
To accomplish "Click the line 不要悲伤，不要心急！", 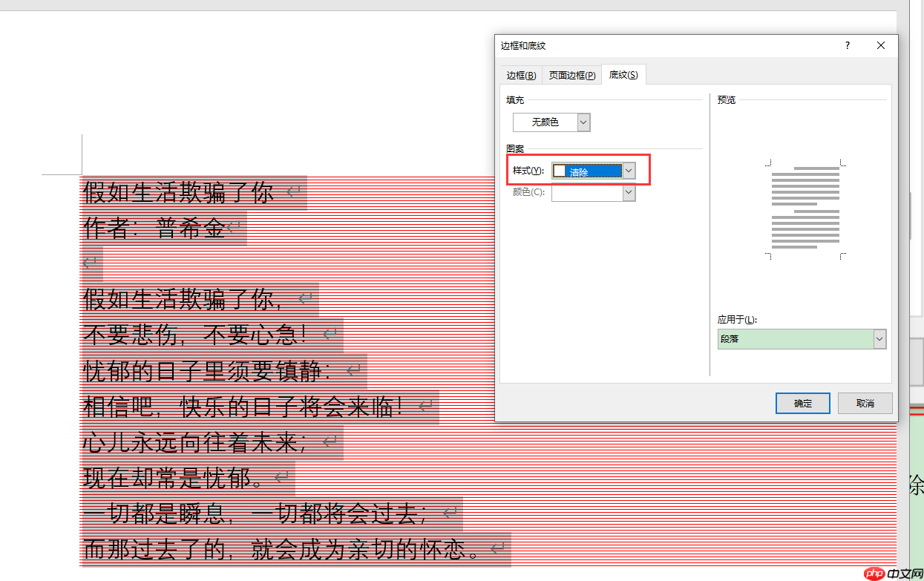I will (x=194, y=335).
